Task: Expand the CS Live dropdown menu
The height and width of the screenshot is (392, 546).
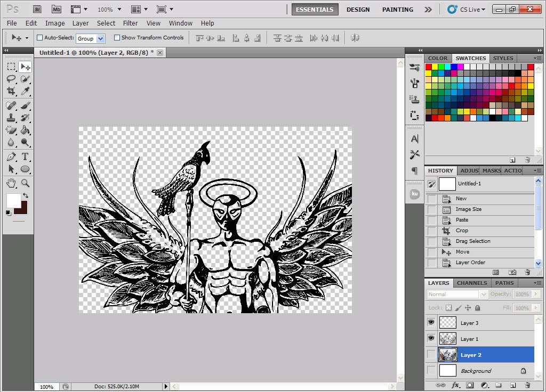Action: pos(467,10)
